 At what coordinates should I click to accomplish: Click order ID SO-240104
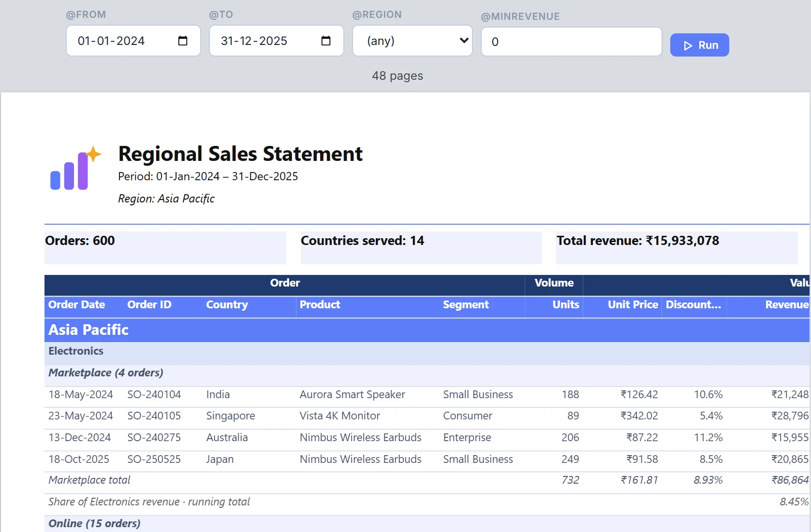pos(154,395)
